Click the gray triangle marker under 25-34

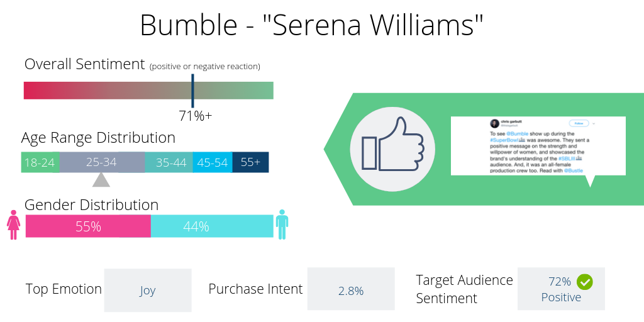click(101, 180)
